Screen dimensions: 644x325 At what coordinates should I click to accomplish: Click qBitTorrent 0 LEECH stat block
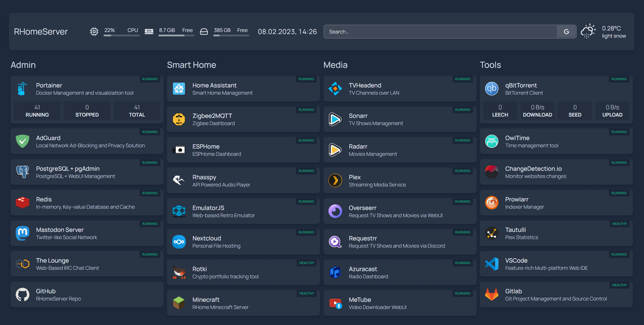tap(500, 111)
